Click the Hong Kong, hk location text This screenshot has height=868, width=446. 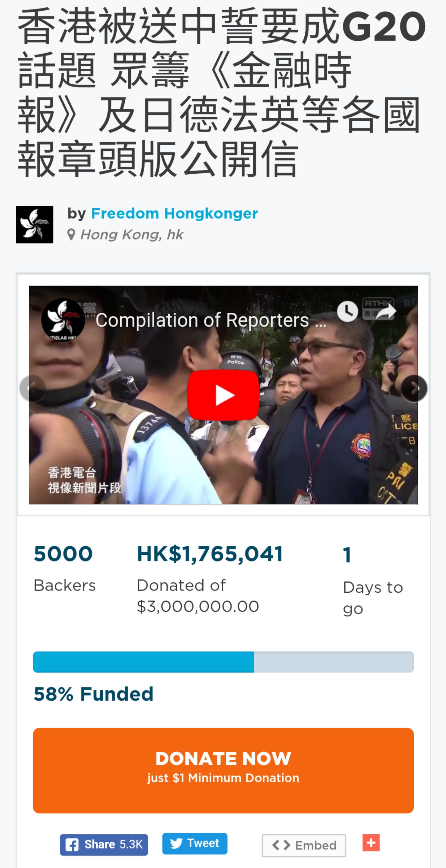pos(132,235)
